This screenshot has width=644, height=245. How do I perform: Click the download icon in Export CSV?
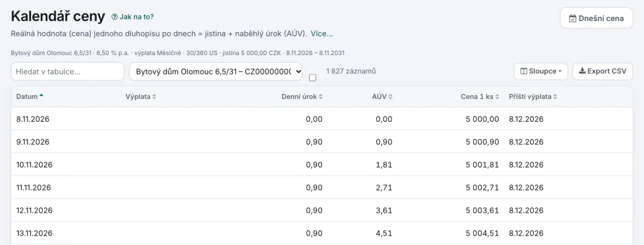[582, 71]
